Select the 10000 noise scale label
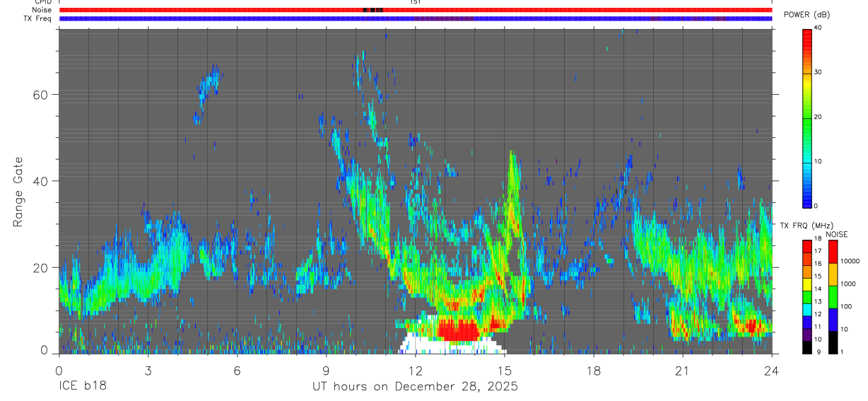The height and width of the screenshot is (401, 868). point(849,261)
